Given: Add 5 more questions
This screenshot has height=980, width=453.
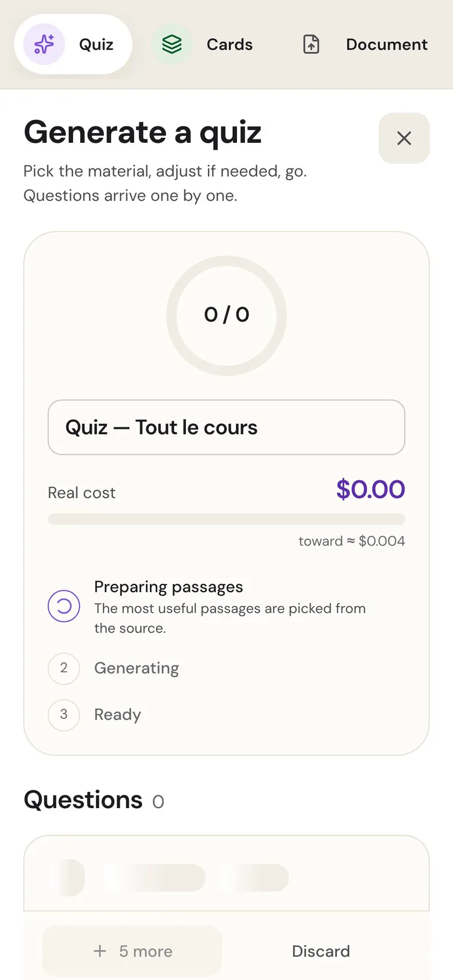Looking at the screenshot, I should click(132, 951).
